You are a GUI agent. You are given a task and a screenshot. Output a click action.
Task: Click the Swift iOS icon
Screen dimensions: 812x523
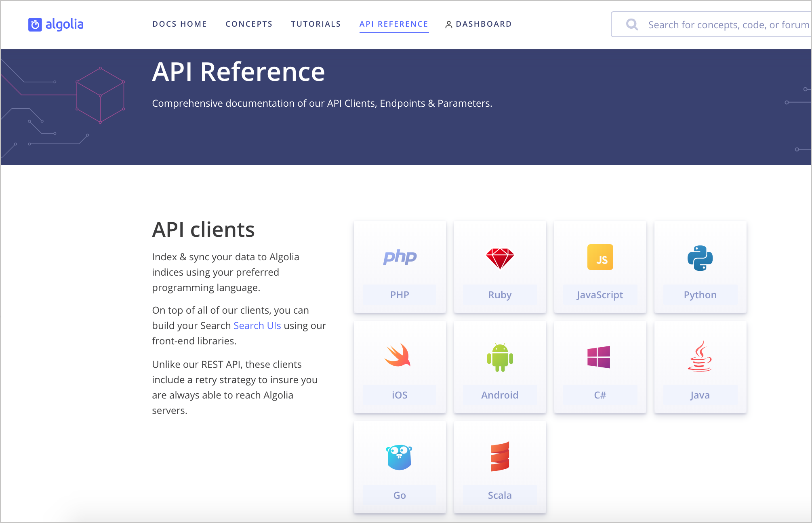pos(398,355)
